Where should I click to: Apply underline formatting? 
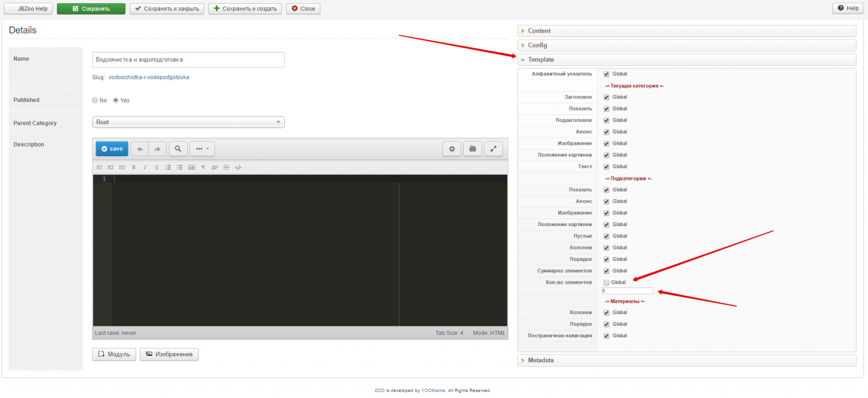(x=157, y=168)
